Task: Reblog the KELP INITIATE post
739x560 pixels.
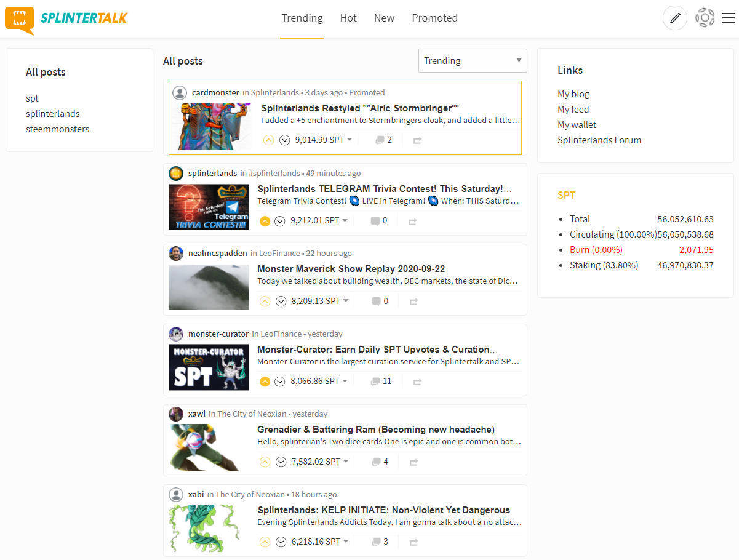Action: pyautogui.click(x=413, y=542)
